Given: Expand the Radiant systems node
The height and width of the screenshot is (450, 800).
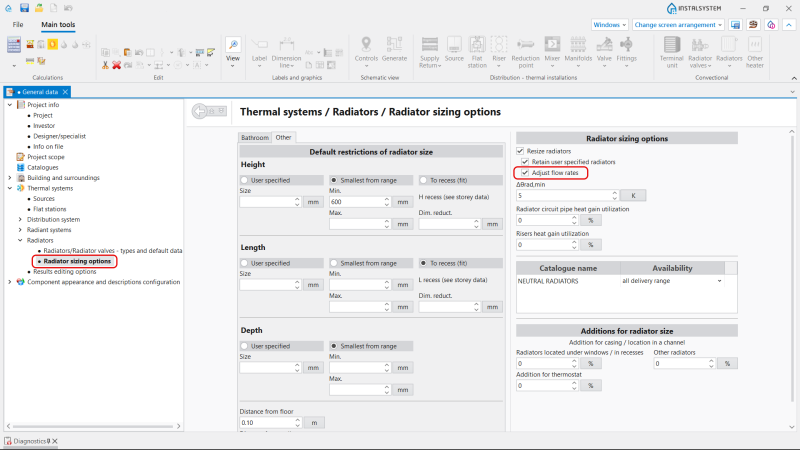Looking at the screenshot, I should coord(20,230).
